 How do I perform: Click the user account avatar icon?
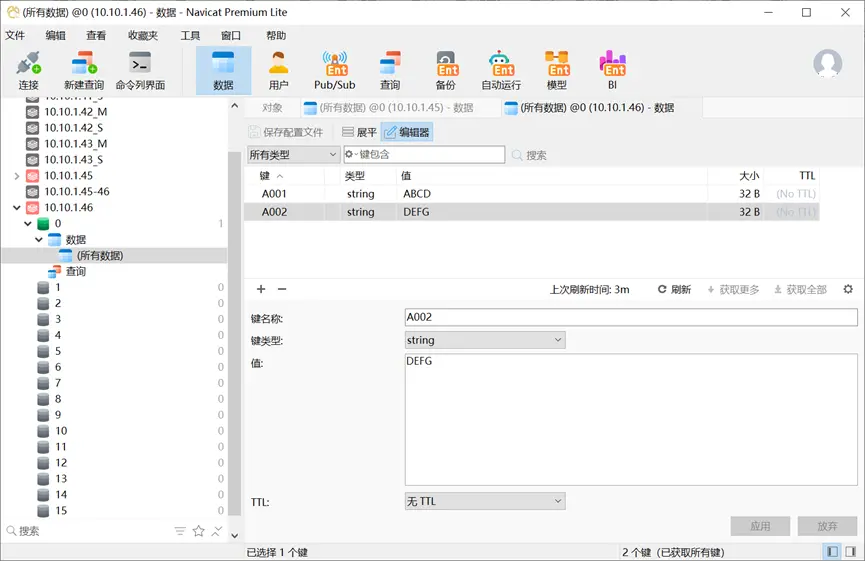tap(827, 63)
